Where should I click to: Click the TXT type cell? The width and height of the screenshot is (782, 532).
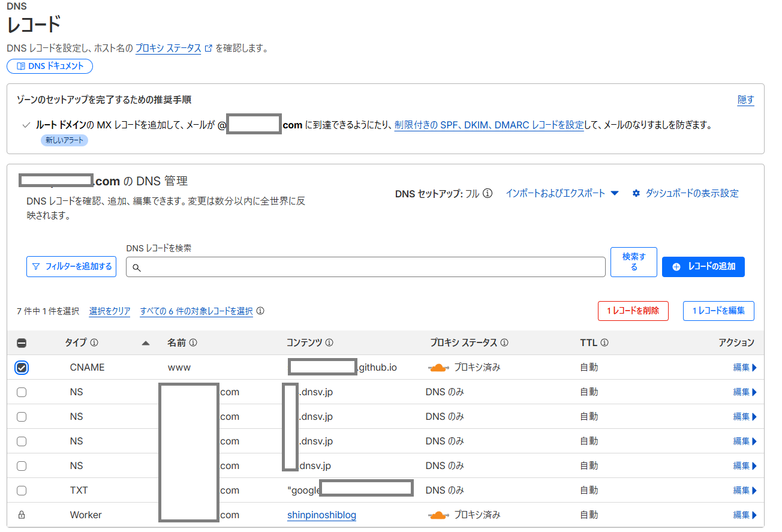click(79, 491)
